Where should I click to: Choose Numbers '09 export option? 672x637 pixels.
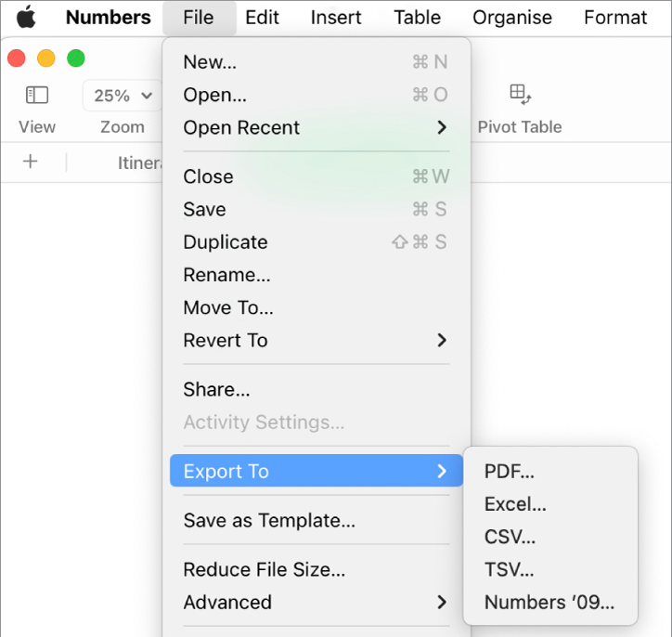(549, 603)
